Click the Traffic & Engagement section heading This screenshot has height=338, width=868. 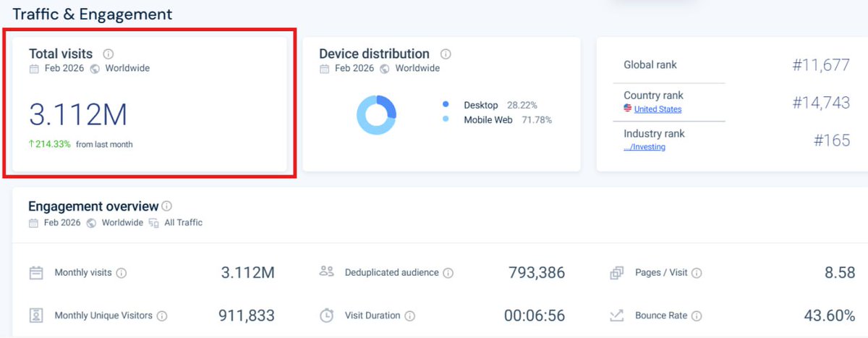[x=93, y=14]
